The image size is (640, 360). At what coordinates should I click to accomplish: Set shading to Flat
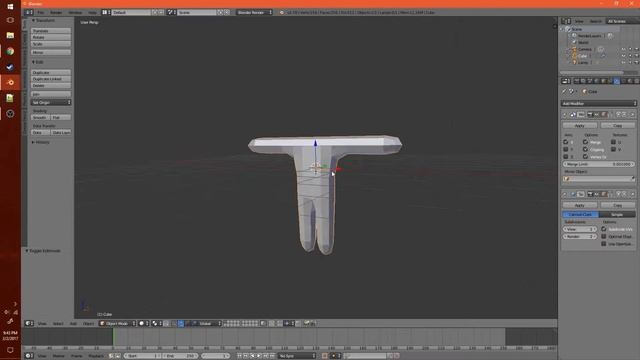coord(61,117)
